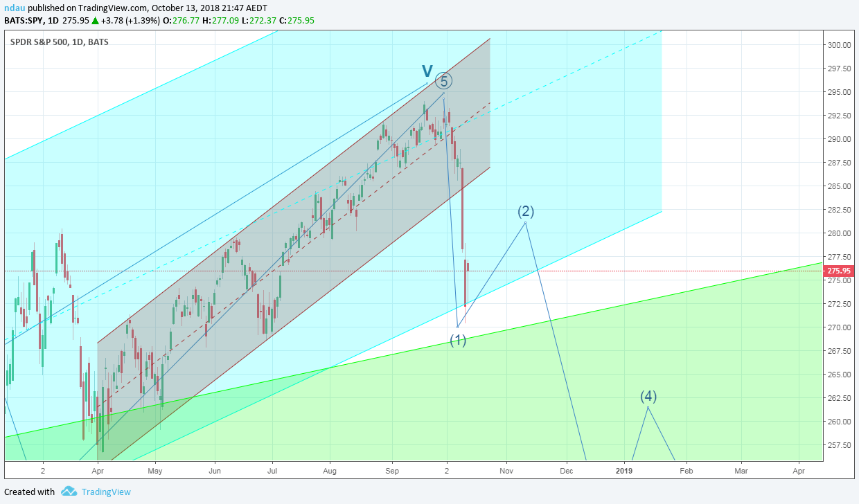Viewport: 859px width, 504px height.
Task: Click the O:276.77 open value in header
Action: tap(183, 20)
